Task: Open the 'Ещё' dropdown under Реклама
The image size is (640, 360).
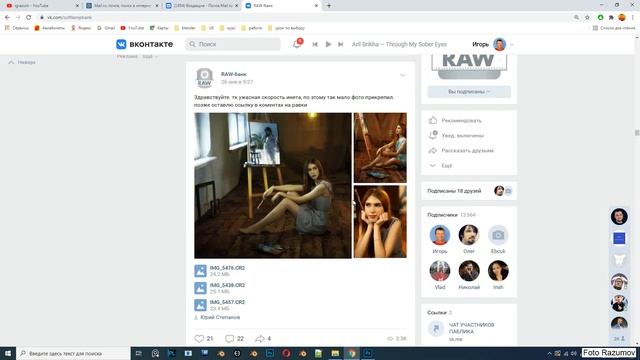Action: tap(150, 56)
